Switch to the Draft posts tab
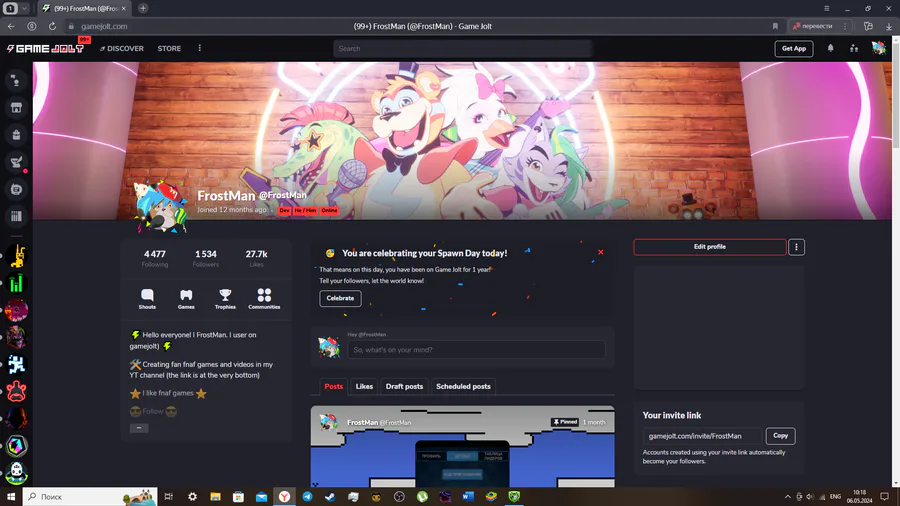Image resolution: width=900 pixels, height=506 pixels. [404, 387]
